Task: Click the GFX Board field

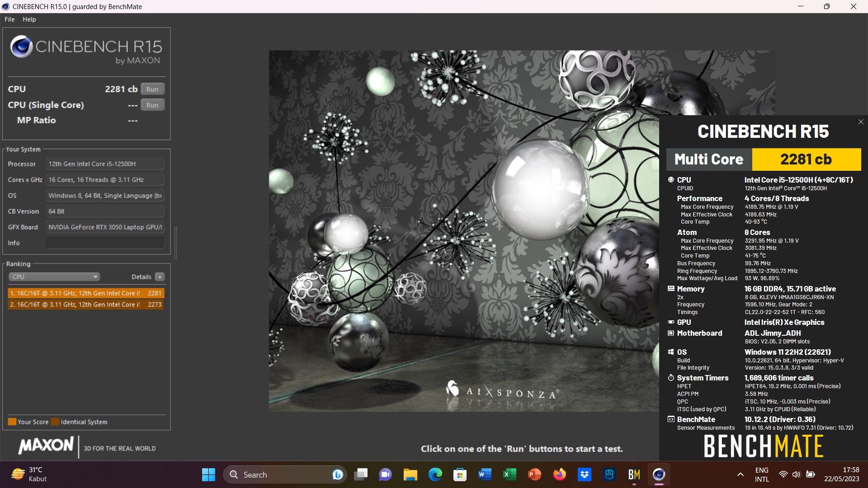Action: pos(105,227)
